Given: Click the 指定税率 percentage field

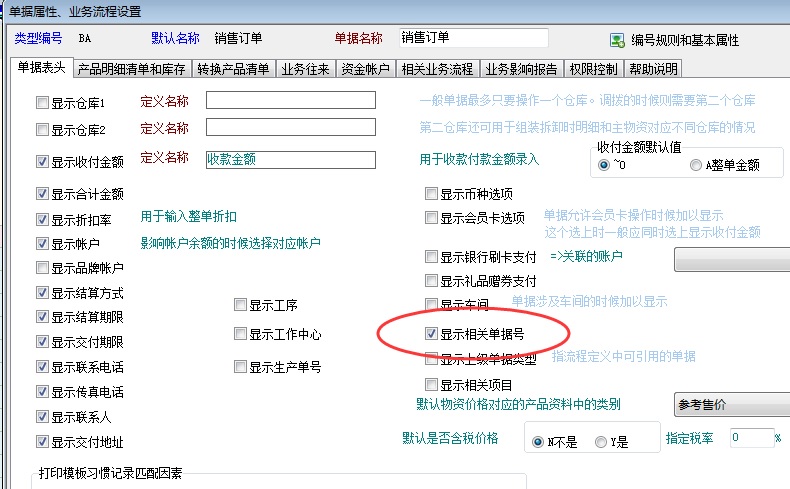Looking at the screenshot, I should [x=749, y=438].
